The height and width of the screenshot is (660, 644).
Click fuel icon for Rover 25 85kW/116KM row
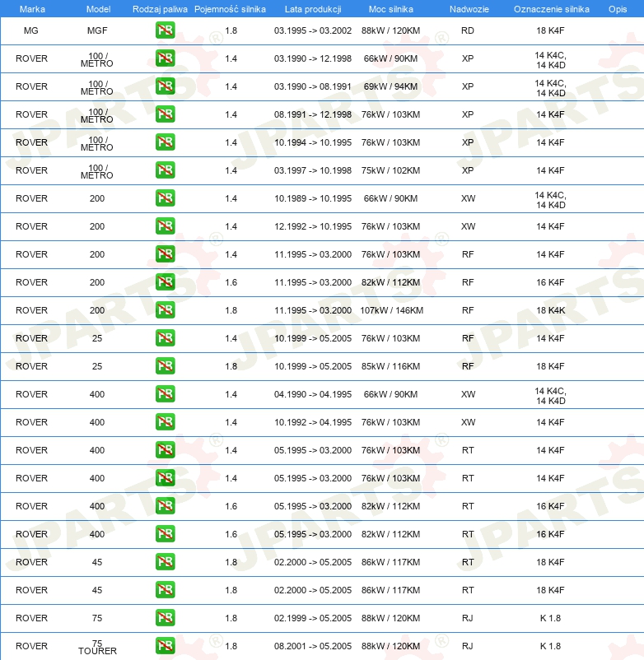pyautogui.click(x=165, y=366)
